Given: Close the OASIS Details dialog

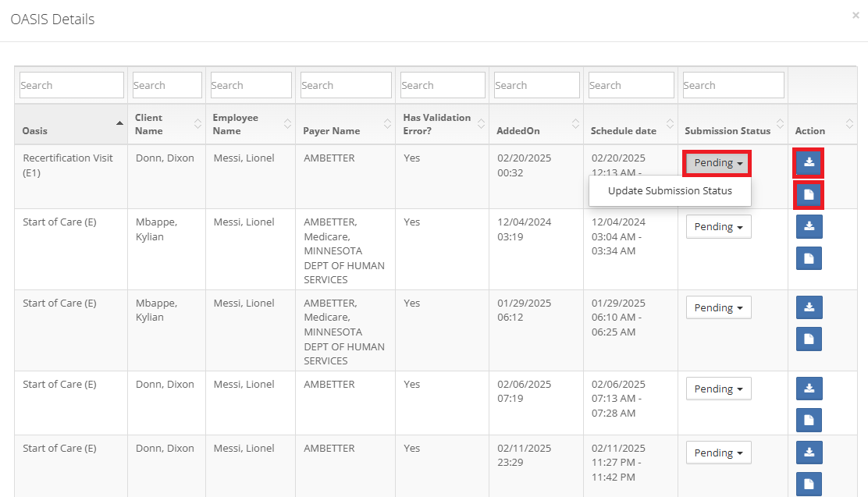Looking at the screenshot, I should [856, 15].
